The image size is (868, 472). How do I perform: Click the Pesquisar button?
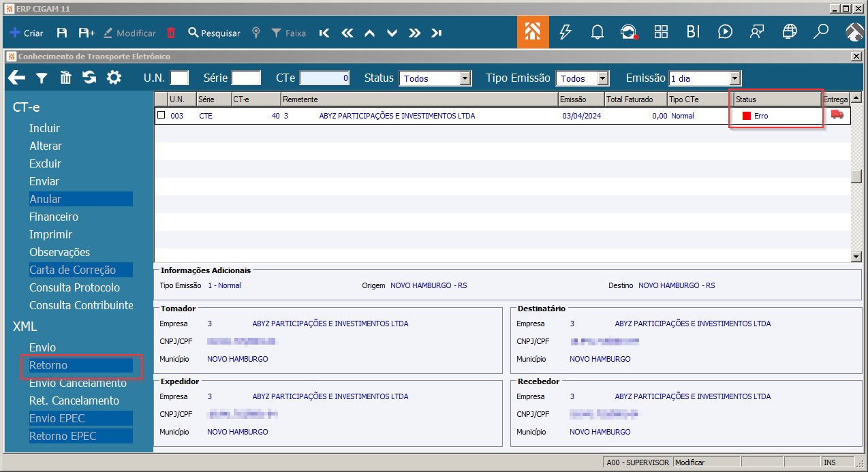coord(214,33)
